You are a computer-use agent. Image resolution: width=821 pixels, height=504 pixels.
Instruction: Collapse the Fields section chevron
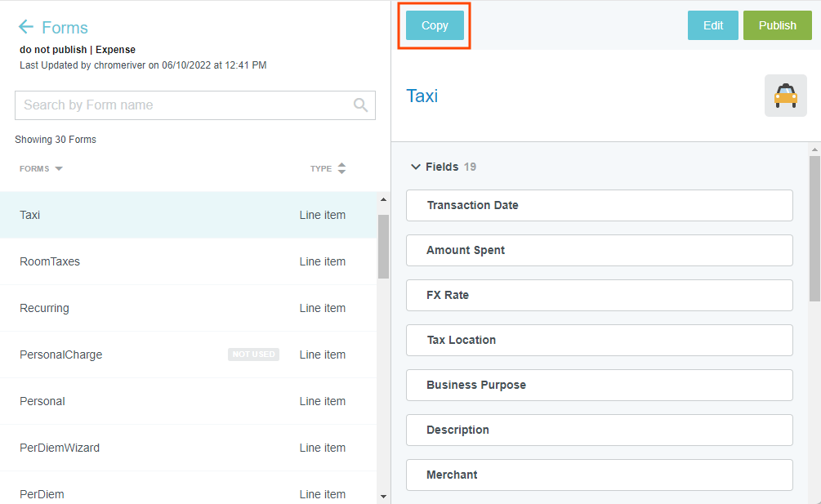(415, 167)
